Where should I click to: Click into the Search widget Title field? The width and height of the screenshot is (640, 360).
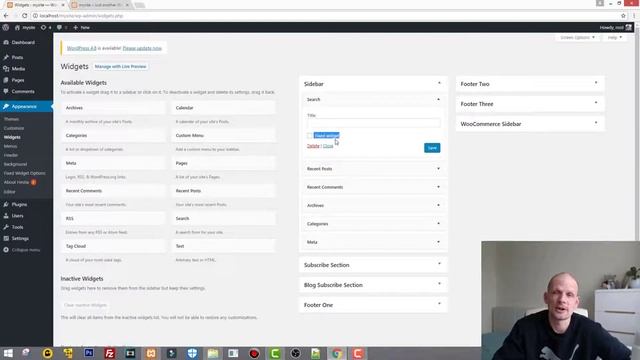373,123
